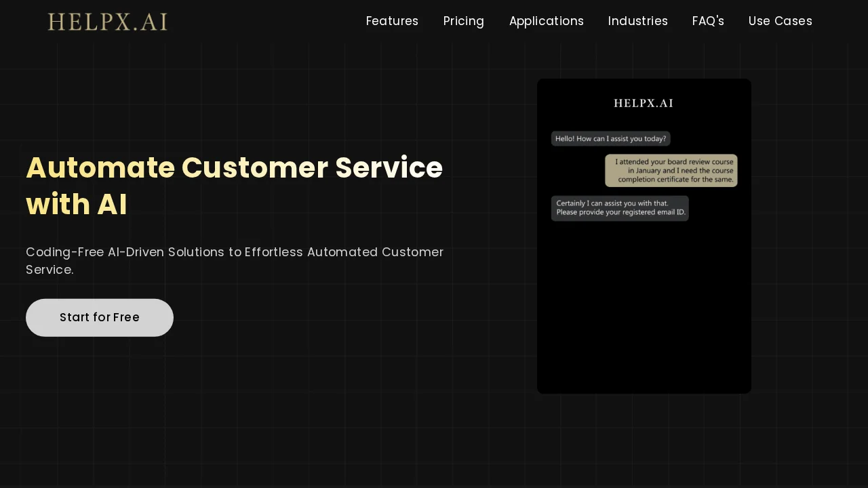The height and width of the screenshot is (488, 868).
Task: Navigate to the Applications section
Action: pyautogui.click(x=547, y=21)
